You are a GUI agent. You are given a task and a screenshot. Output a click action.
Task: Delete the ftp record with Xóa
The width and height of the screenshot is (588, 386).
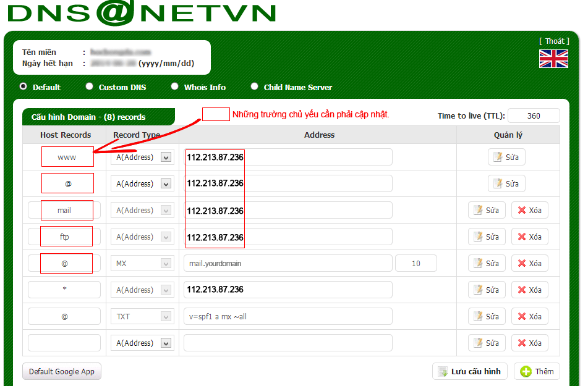pyautogui.click(x=530, y=237)
